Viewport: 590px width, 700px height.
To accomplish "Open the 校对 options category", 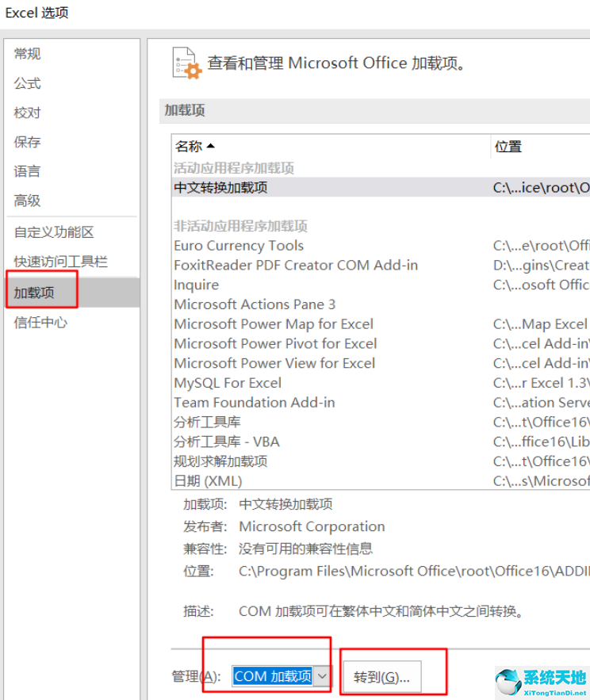I will coord(27,113).
